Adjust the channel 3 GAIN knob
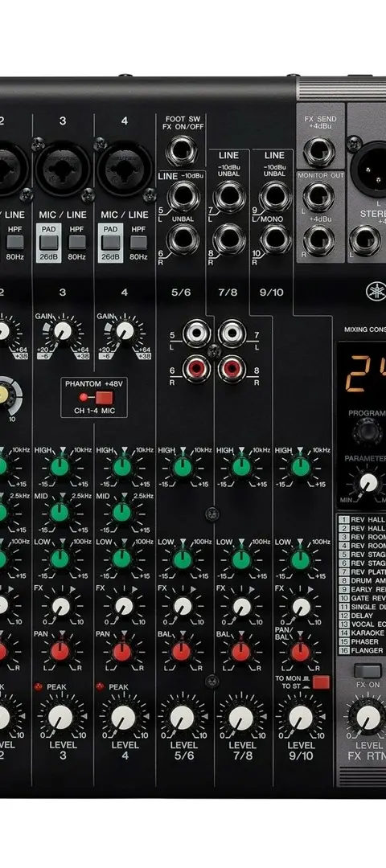Image resolution: width=386 pixels, height=868 pixels. click(x=63, y=331)
